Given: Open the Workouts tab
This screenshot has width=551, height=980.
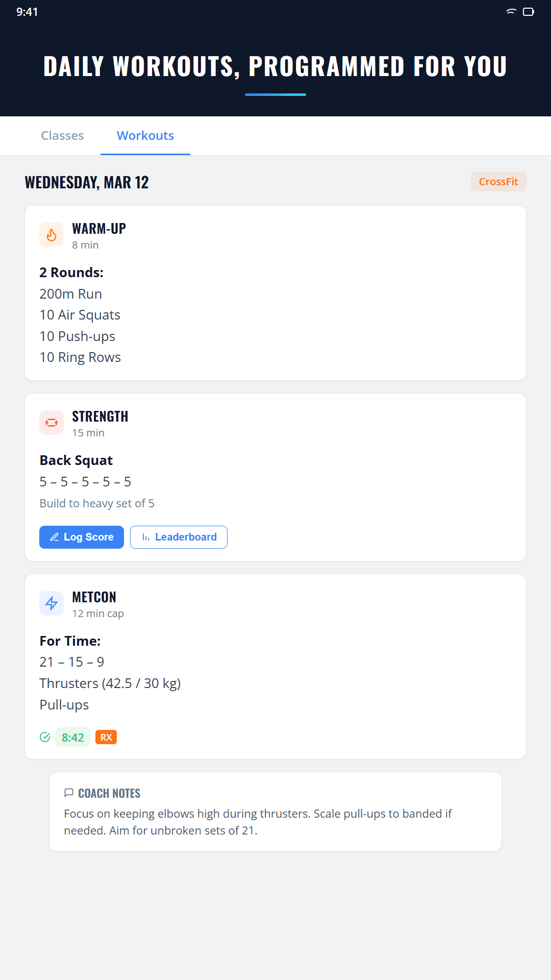Looking at the screenshot, I should (x=145, y=135).
